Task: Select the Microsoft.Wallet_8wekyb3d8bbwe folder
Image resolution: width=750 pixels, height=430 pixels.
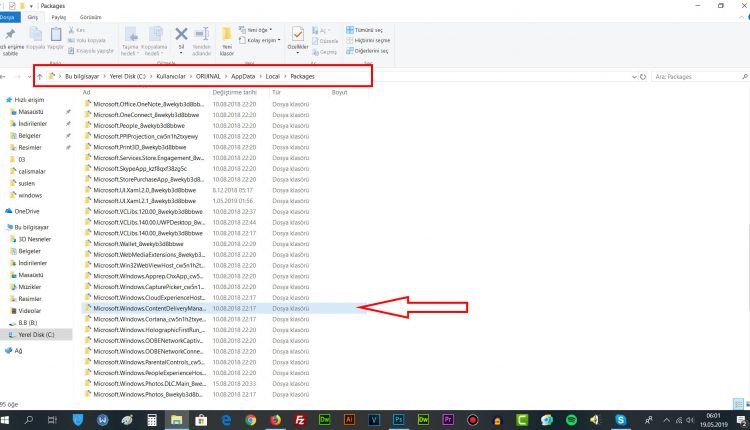Action: [138, 244]
